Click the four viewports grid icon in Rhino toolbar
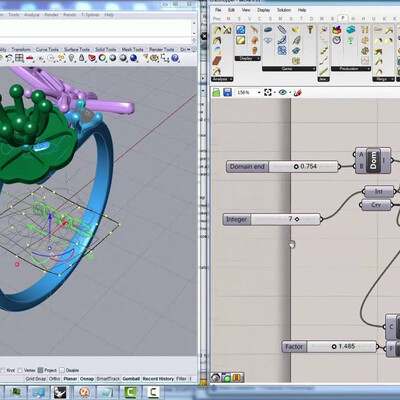This screenshot has height=400, width=400. [19, 58]
